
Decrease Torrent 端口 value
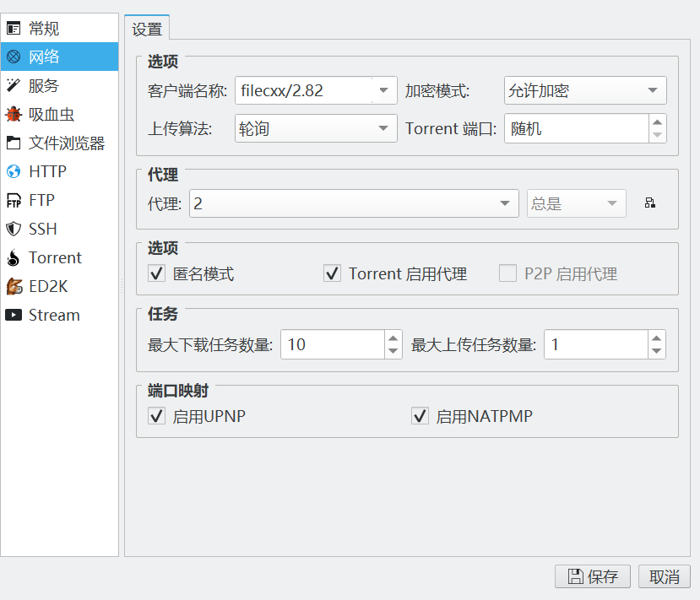[x=657, y=135]
